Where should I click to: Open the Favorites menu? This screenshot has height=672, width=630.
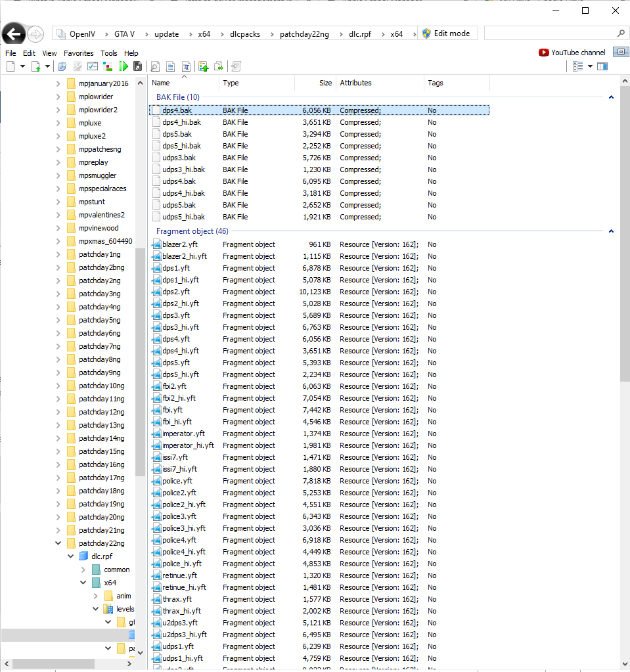point(78,53)
